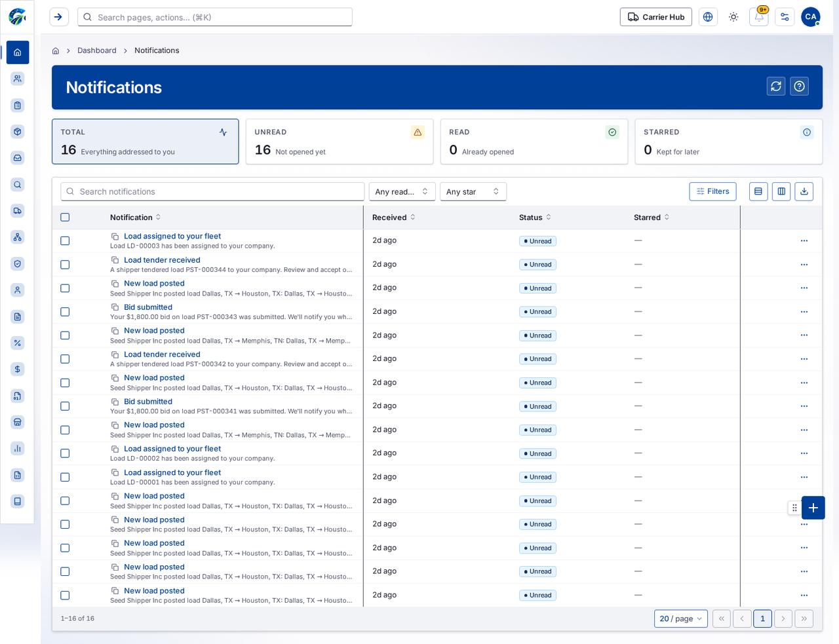This screenshot has height=644, width=839.
Task: Open the Any read status dropdown
Action: click(x=402, y=191)
